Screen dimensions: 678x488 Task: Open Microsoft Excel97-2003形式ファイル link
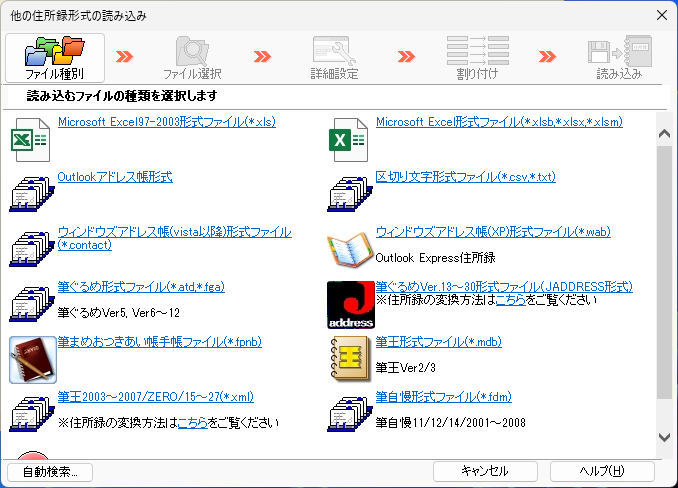click(167, 122)
